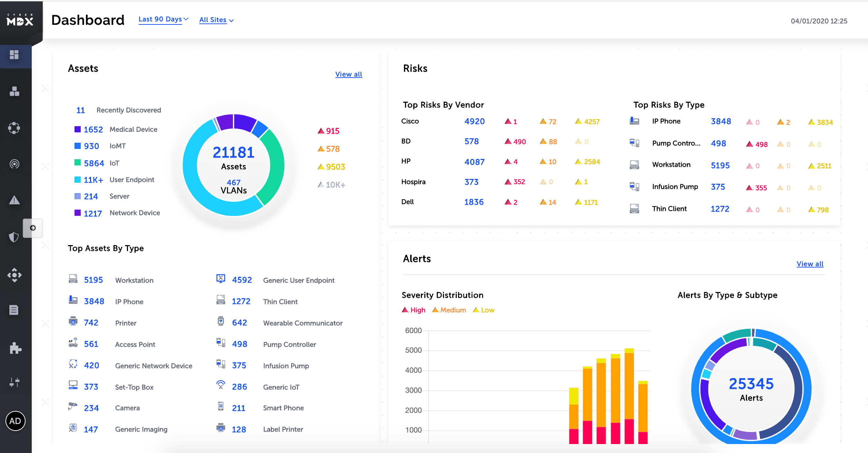Click the Generic IoT icon
Viewport: 868px width, 453px height.
pyautogui.click(x=221, y=385)
